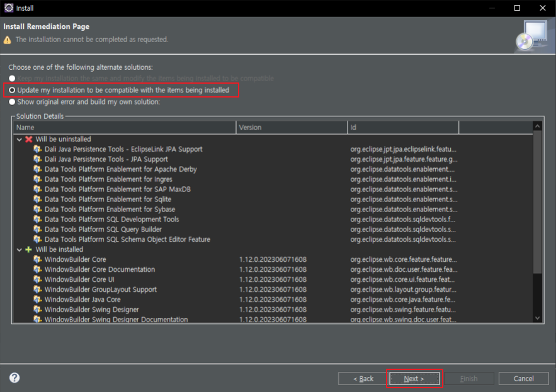Click feature icon for Sybase enablement
Viewport: 556px width, 392px height.
coord(38,209)
